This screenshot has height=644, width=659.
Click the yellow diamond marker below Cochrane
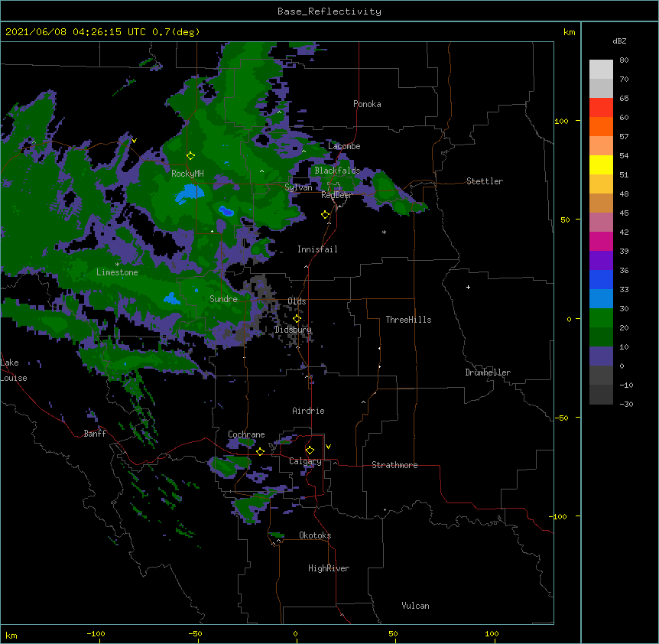click(x=260, y=451)
